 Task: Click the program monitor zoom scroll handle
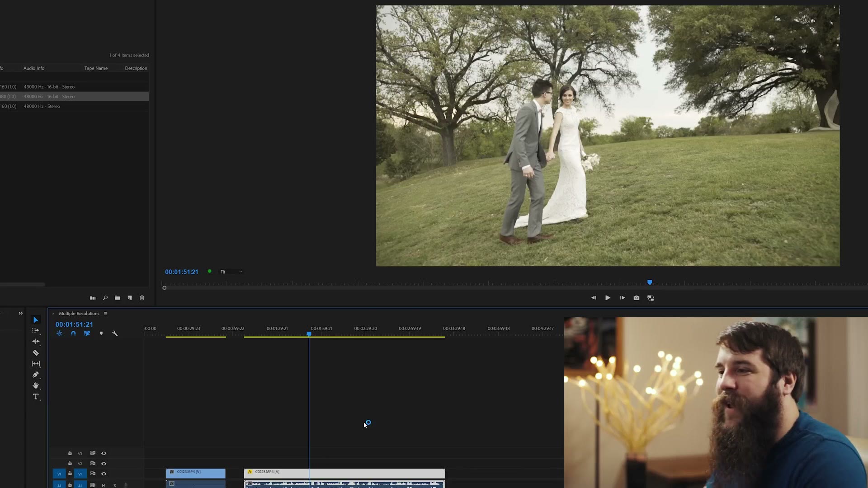(165, 288)
